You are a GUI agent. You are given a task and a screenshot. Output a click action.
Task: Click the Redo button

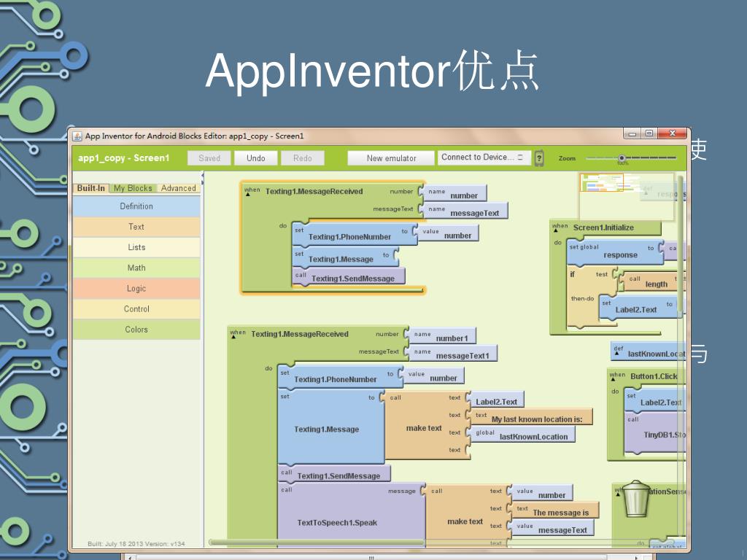click(303, 158)
